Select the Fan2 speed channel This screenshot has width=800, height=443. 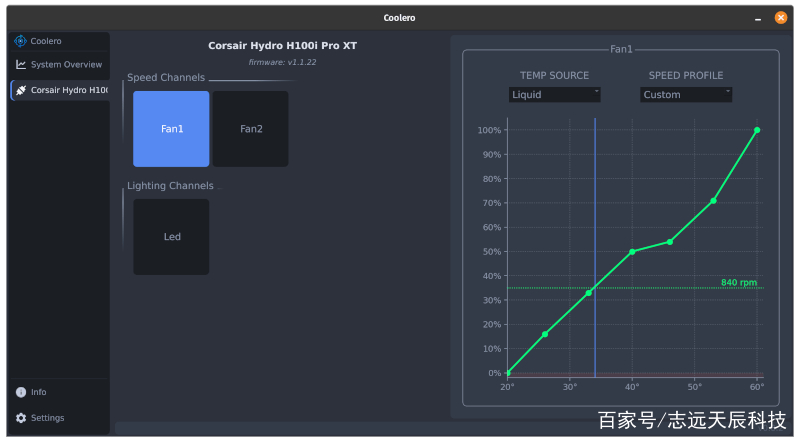(x=251, y=129)
